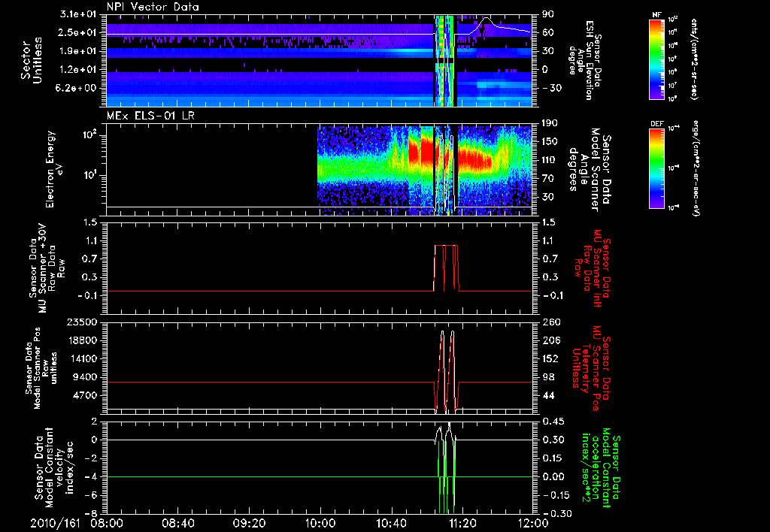Click the red MU Scanner Inh axis title
Viewport: 770px width, 532px height.
(592, 268)
